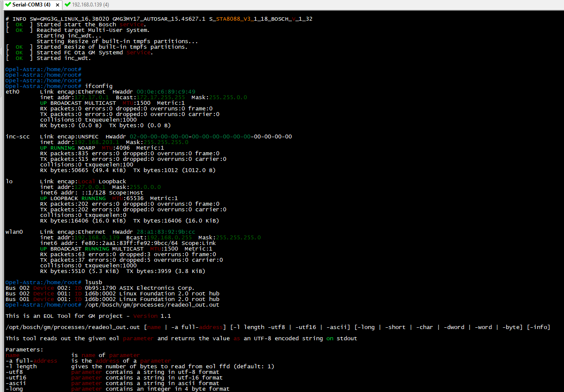Click the INFO SW=GMG3G_LINUX header line
This screenshot has height=392, width=564.
click(159, 19)
